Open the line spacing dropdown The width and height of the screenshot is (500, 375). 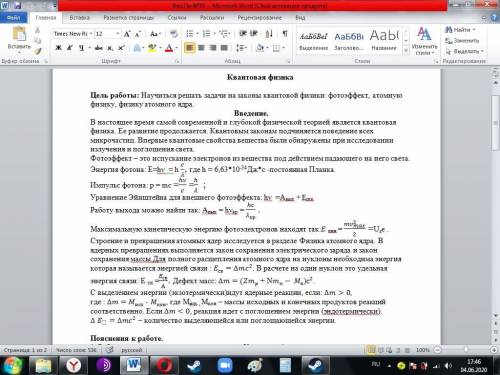pyautogui.click(x=241, y=48)
